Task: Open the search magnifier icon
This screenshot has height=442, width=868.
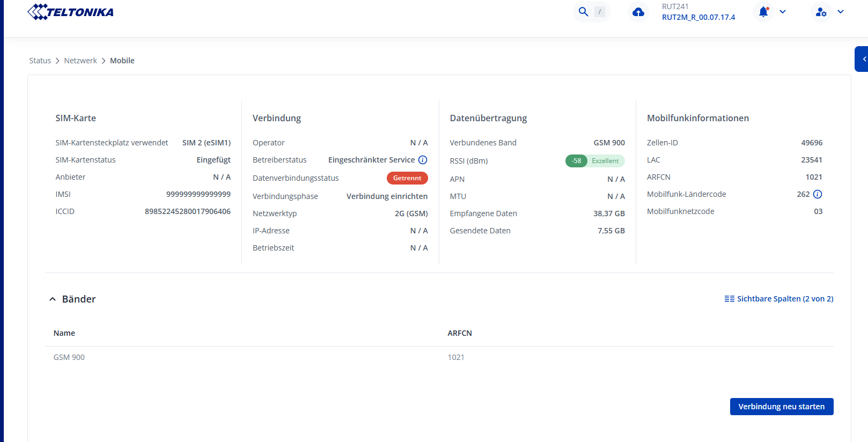Action: (583, 12)
